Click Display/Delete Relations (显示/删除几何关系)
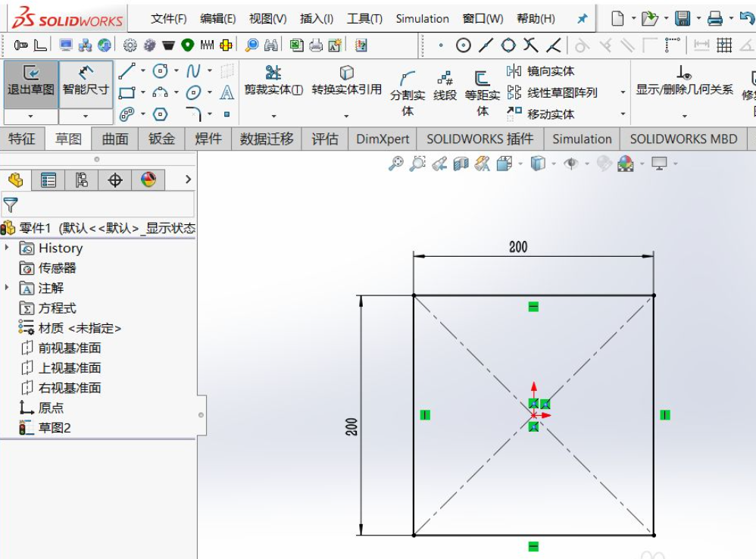Screen dimensions: 756x559 [x=684, y=80]
